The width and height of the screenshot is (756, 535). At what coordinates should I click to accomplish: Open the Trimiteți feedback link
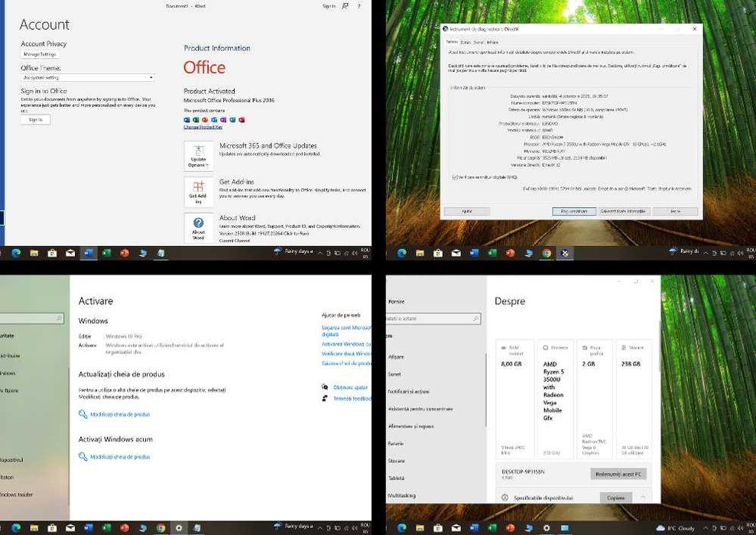(352, 399)
